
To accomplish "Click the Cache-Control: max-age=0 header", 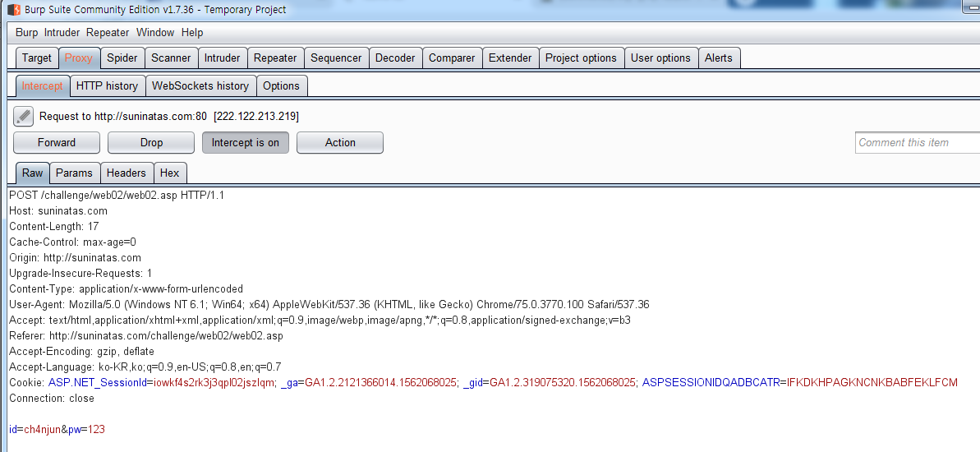I will pos(72,242).
